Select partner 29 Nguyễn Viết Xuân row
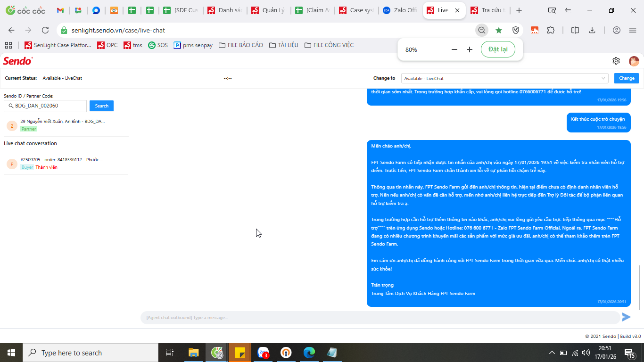Image resolution: width=644 pixels, height=362 pixels. coord(66,125)
